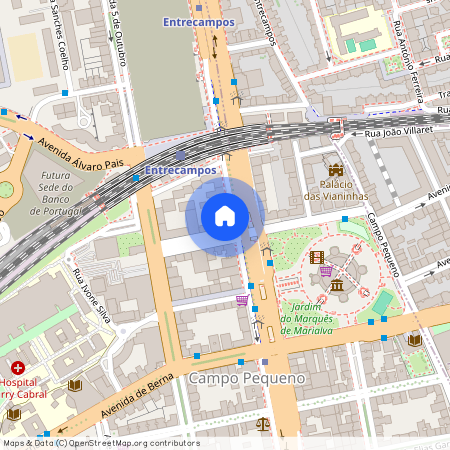Click the shopping cart icon west of the avenue
450x450 pixels.
click(x=243, y=300)
